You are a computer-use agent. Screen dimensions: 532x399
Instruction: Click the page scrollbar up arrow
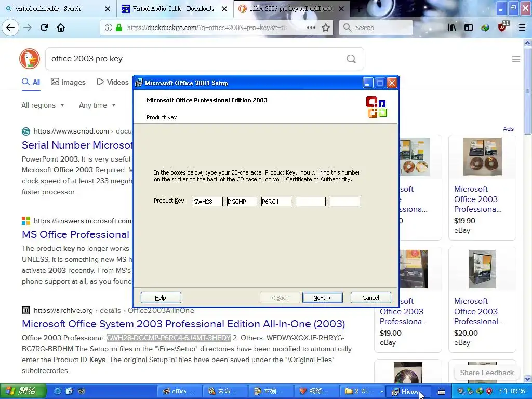[528, 43]
